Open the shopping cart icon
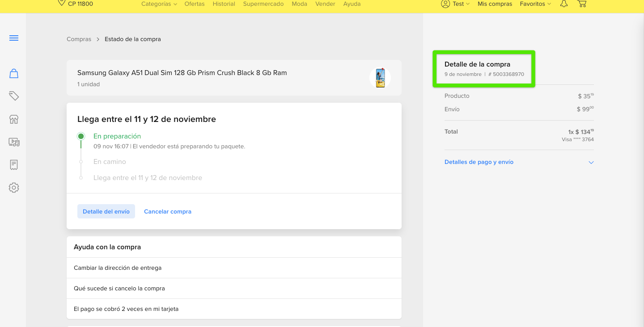The height and width of the screenshot is (327, 644). click(x=582, y=4)
